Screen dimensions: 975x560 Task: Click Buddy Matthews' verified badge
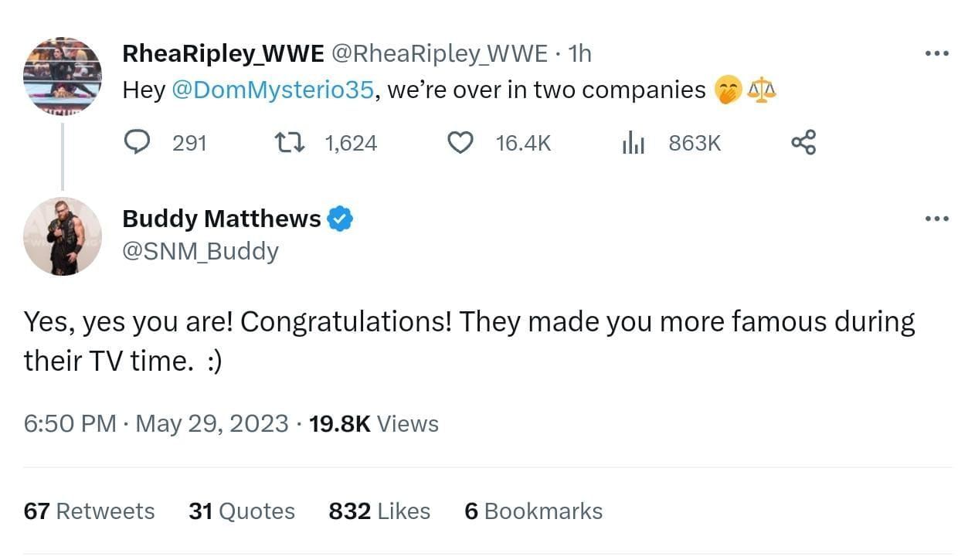(341, 219)
